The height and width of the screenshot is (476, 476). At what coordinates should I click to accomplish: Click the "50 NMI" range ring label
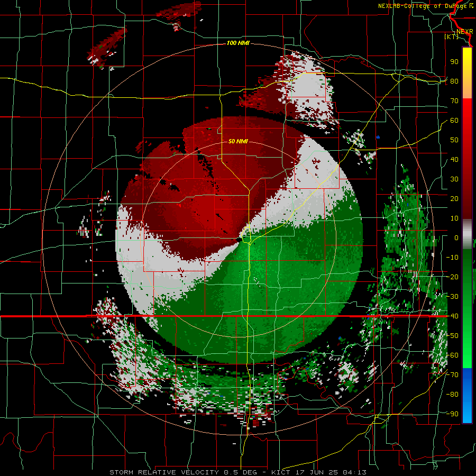pos(238,141)
